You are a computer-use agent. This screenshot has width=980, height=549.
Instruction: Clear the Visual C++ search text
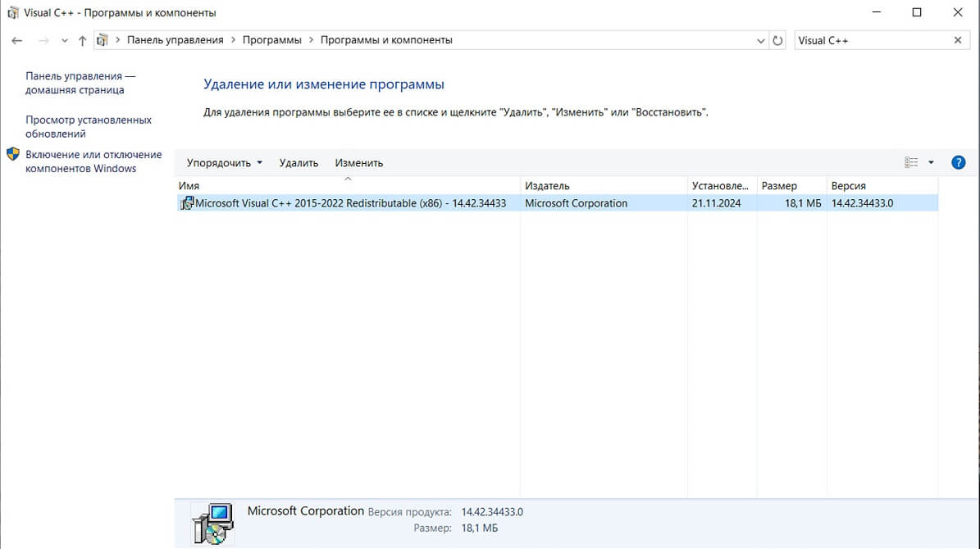(958, 41)
